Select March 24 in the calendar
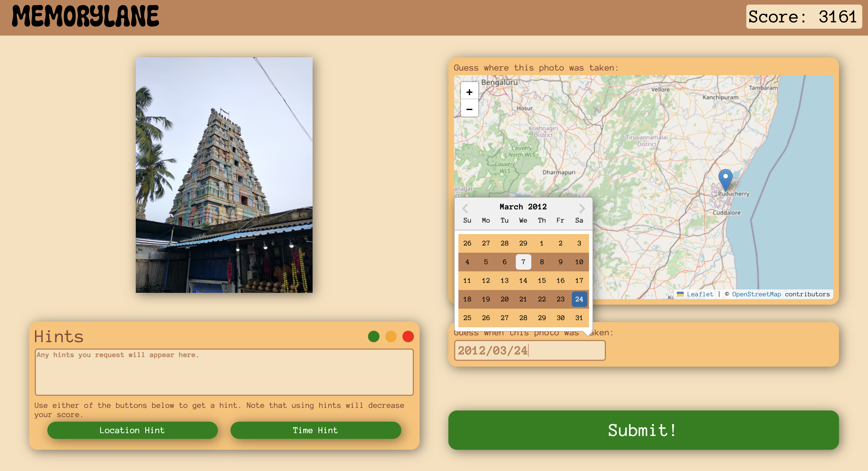This screenshot has height=471, width=868. [x=579, y=299]
